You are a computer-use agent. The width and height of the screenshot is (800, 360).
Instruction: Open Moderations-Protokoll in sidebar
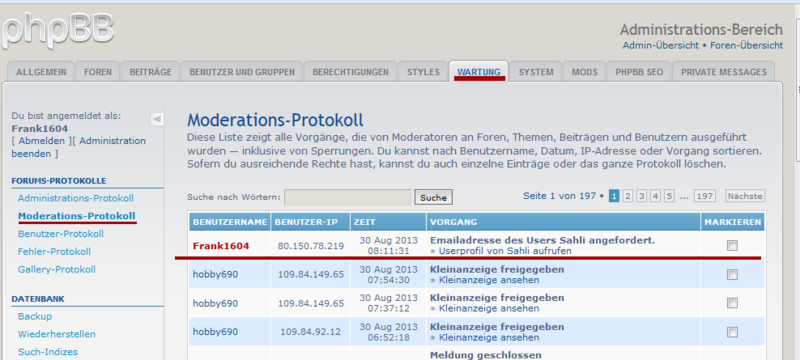(77, 216)
